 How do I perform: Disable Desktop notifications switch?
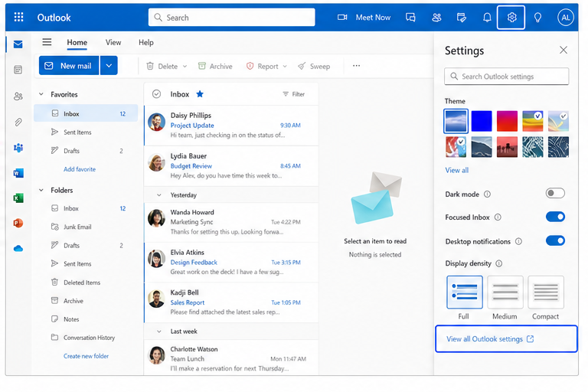[555, 241]
